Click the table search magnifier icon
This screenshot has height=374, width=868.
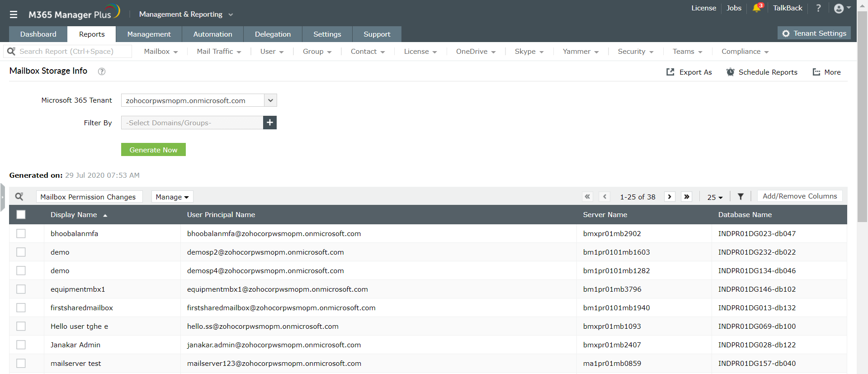tap(19, 197)
